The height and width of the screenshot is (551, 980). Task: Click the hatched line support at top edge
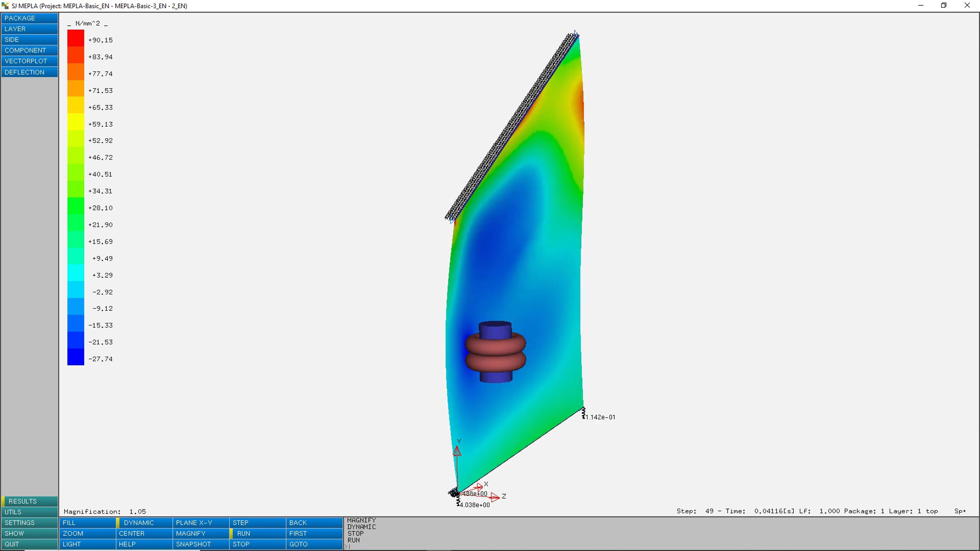511,127
